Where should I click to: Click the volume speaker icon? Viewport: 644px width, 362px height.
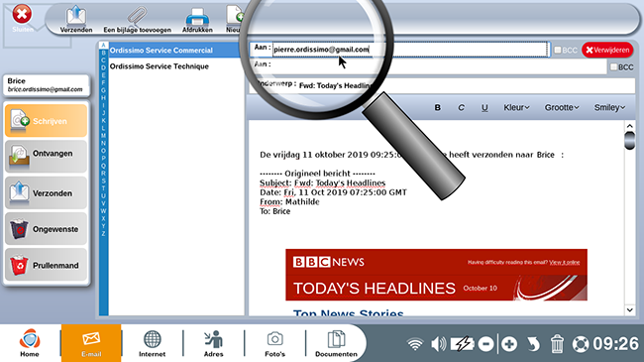click(438, 344)
